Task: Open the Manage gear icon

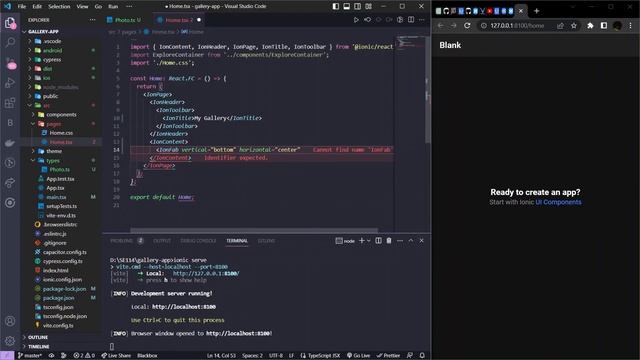Action: [10, 341]
